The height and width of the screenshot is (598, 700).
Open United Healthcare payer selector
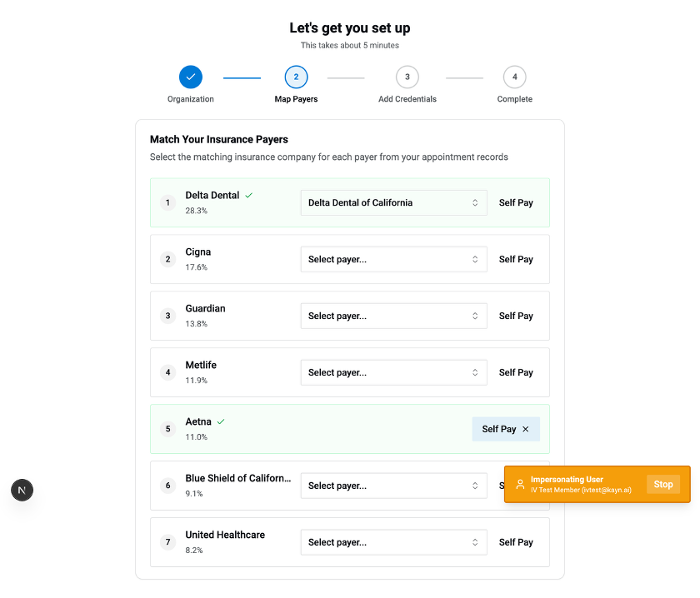coord(393,542)
